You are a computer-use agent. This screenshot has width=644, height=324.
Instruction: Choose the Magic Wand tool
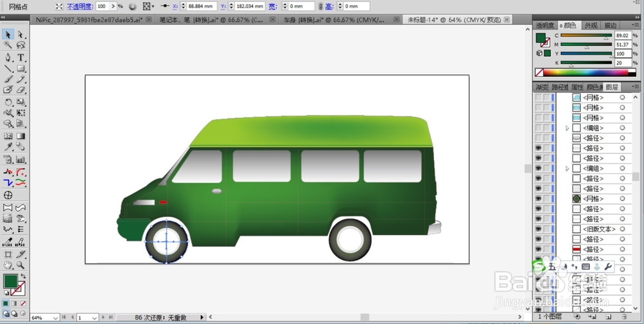coord(8,46)
